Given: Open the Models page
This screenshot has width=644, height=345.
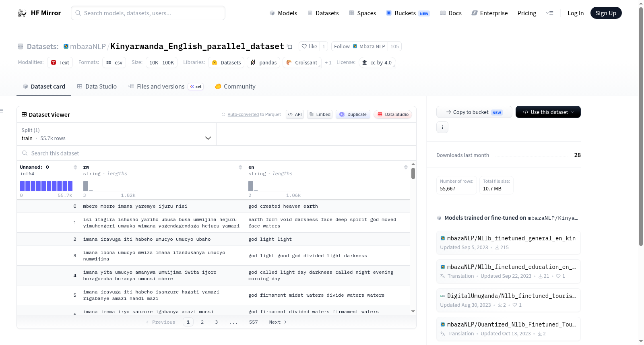Looking at the screenshot, I should point(283,13).
